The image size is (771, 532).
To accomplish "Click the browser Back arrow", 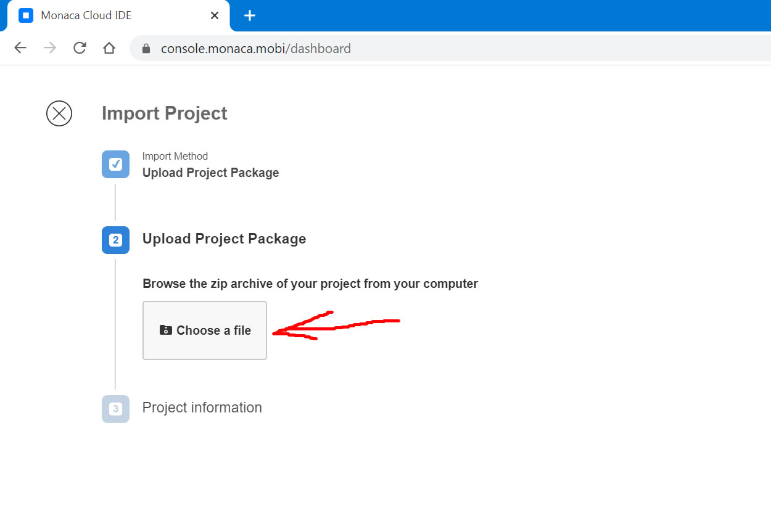I will tap(20, 48).
